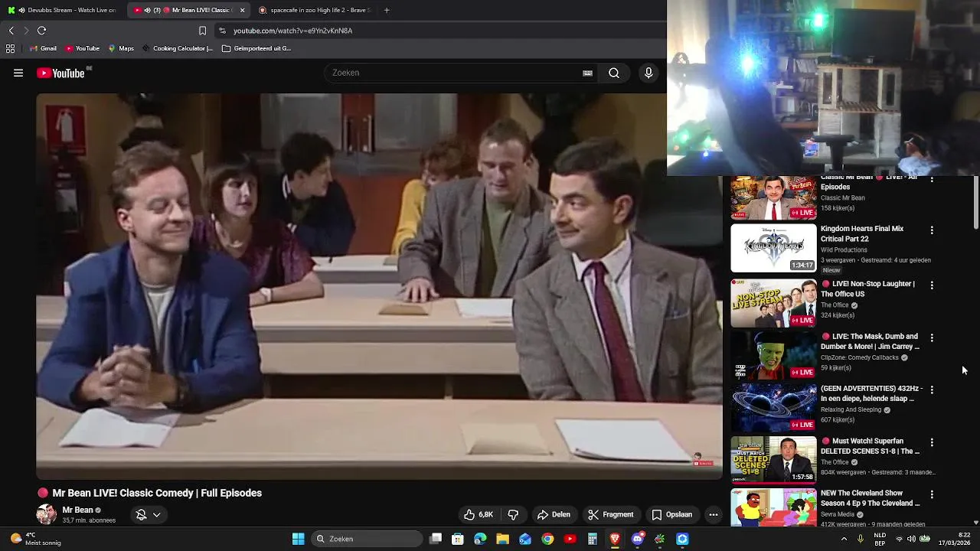Open the YouTube bookmark
The height and width of the screenshot is (551, 980).
[83, 48]
